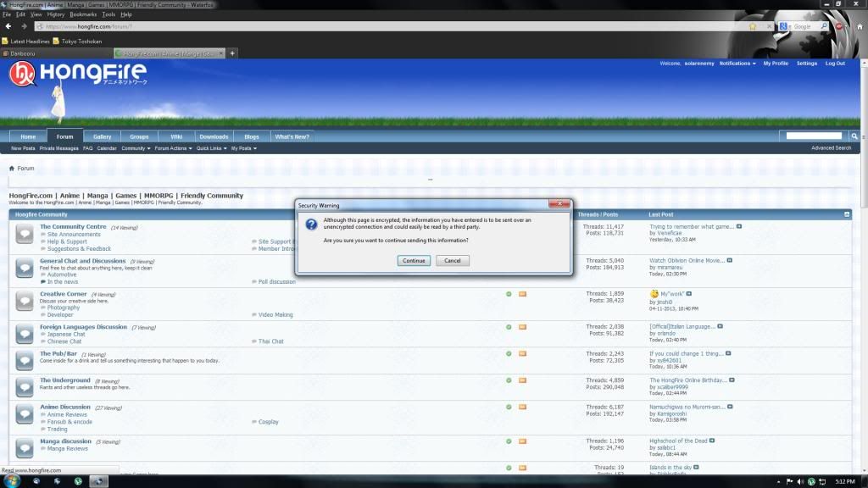Expand the Notifications dropdown

click(x=737, y=64)
